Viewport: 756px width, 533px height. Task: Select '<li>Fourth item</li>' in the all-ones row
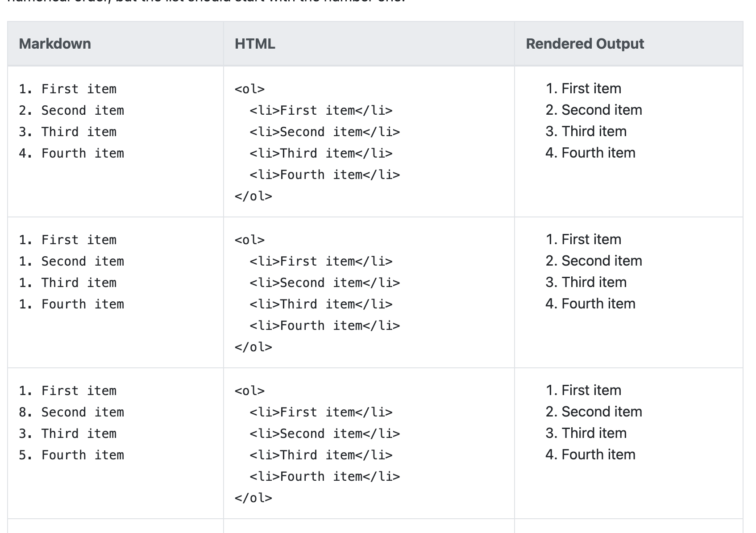(x=325, y=325)
